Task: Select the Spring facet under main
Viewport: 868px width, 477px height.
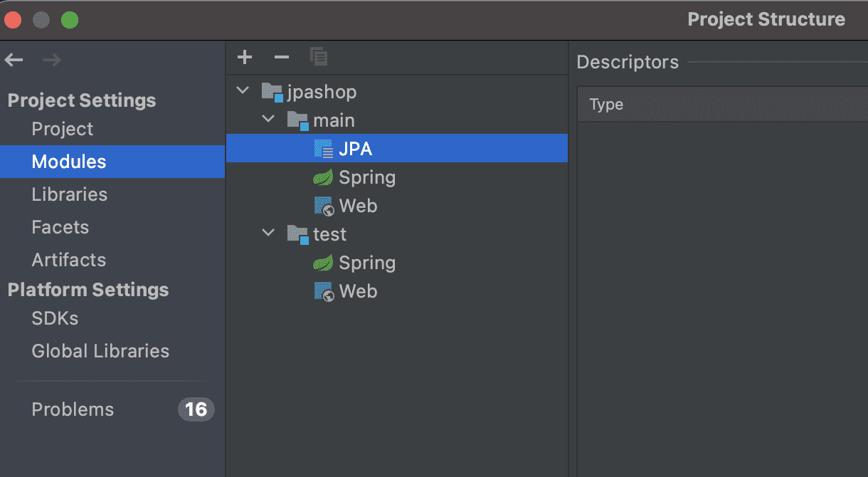Action: point(366,177)
